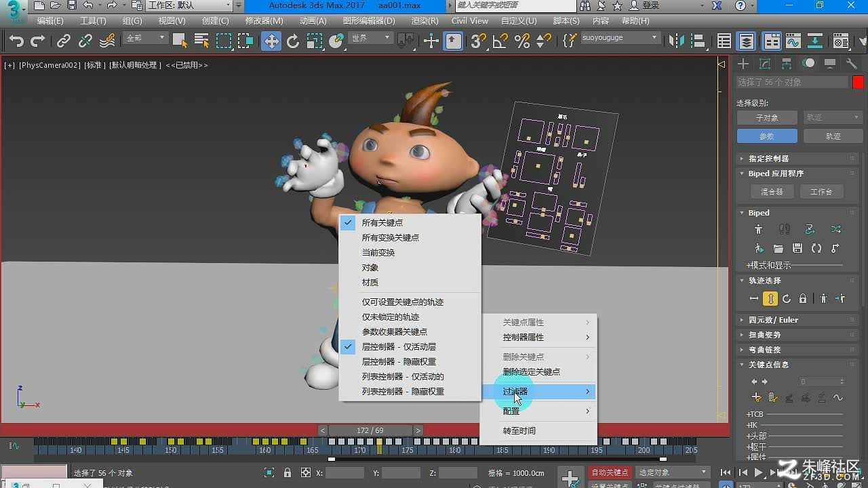Viewport: 868px width, 488px height.
Task: Open Select by Name list
Action: point(201,41)
